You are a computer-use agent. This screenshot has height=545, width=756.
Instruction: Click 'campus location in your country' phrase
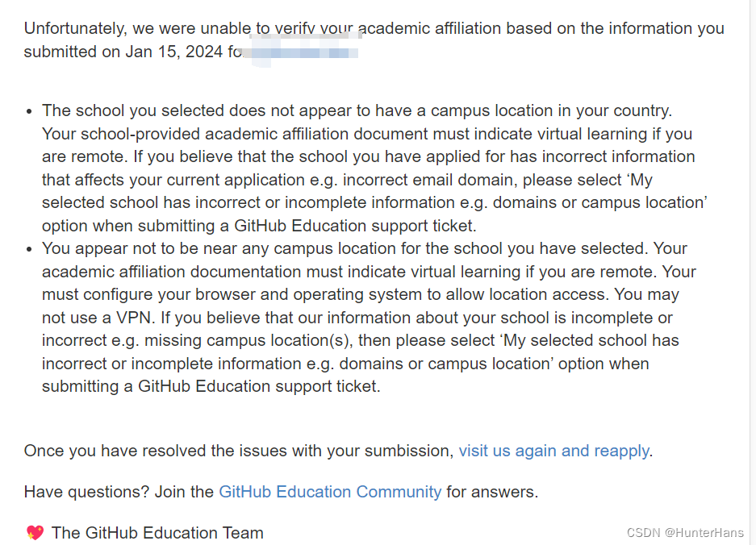(549, 110)
